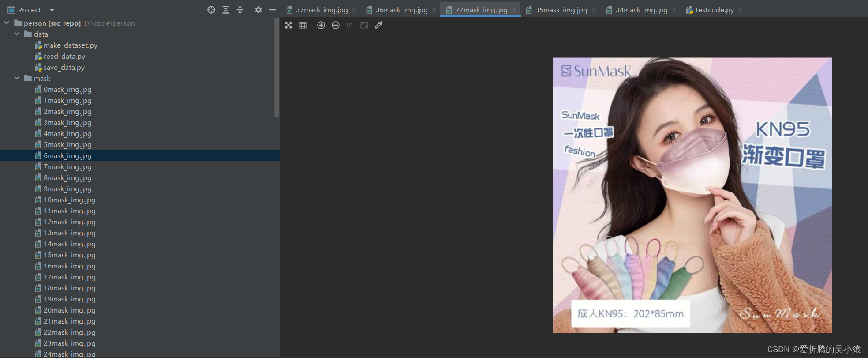The height and width of the screenshot is (358, 868).
Task: Select 16mask_img.jpg in the tree
Action: [x=70, y=266]
